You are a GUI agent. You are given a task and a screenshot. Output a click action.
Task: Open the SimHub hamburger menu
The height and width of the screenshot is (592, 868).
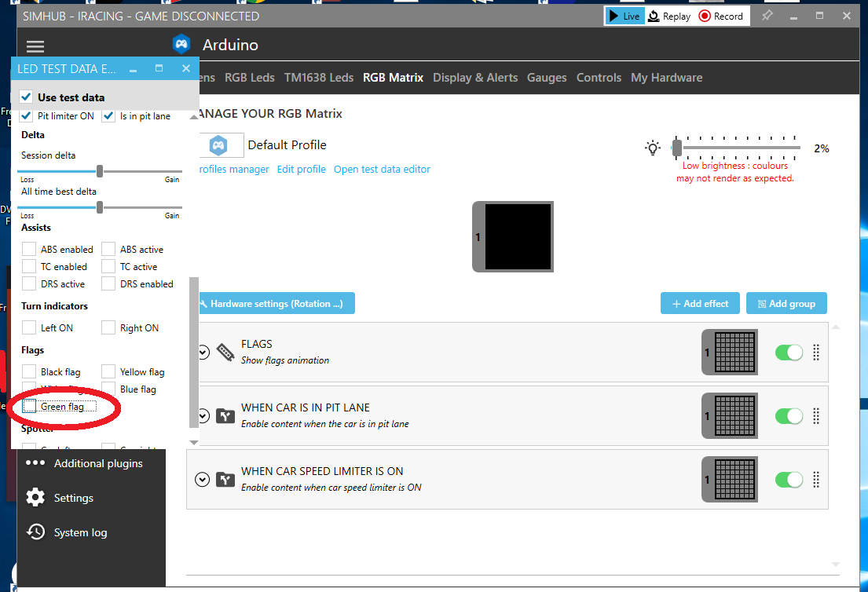click(x=35, y=46)
